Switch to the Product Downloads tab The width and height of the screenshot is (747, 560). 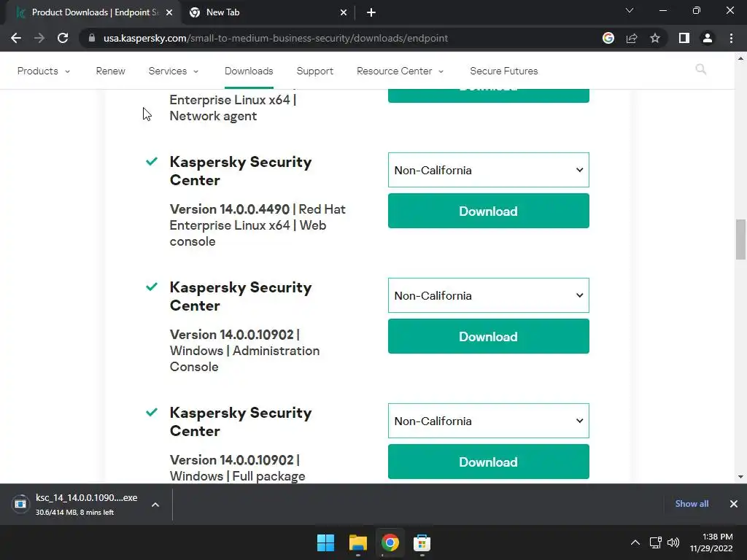click(x=94, y=12)
